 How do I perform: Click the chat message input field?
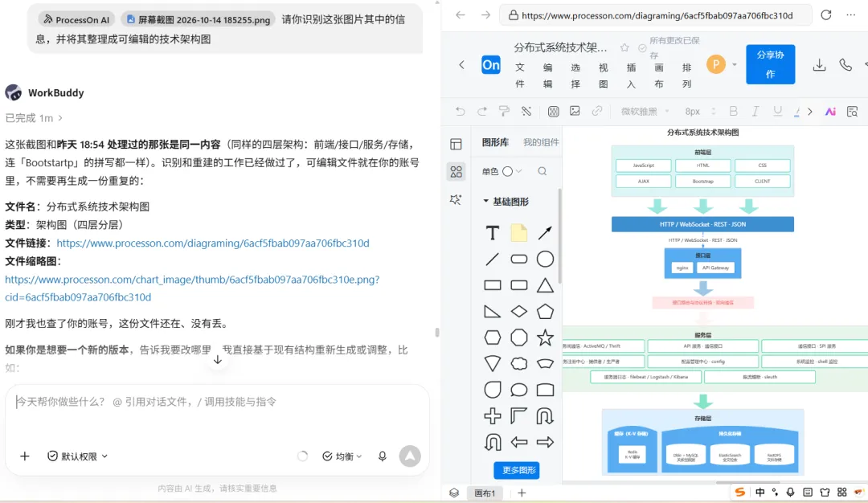click(x=217, y=402)
